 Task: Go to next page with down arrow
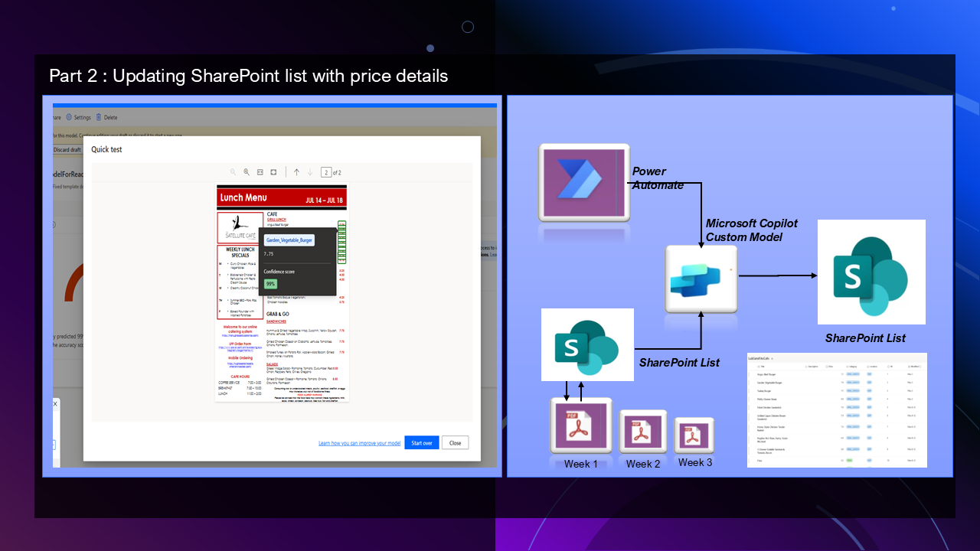310,172
